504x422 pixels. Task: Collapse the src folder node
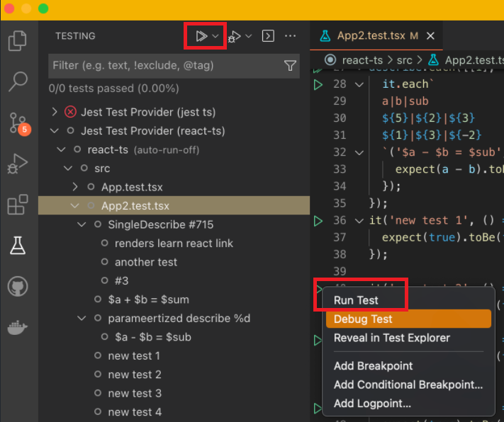(x=68, y=168)
